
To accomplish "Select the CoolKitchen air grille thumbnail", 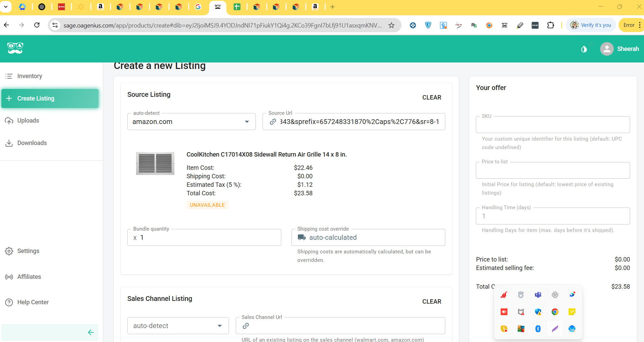I will click(155, 163).
